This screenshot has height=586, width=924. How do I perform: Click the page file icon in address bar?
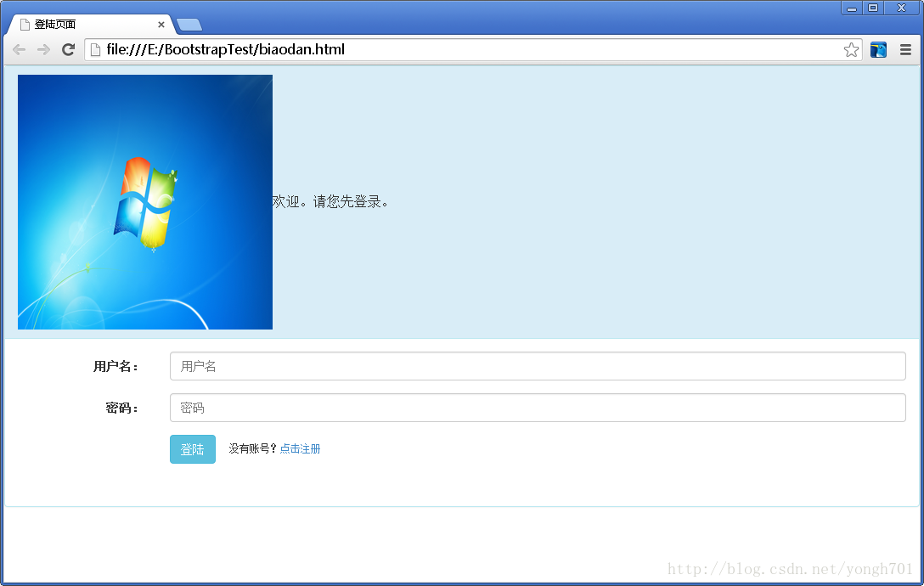coord(95,50)
